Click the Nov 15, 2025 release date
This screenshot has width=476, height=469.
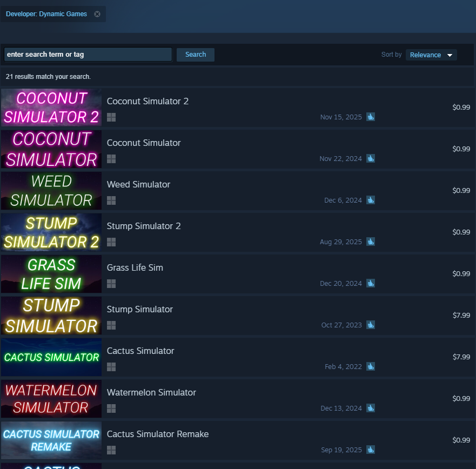(x=341, y=117)
